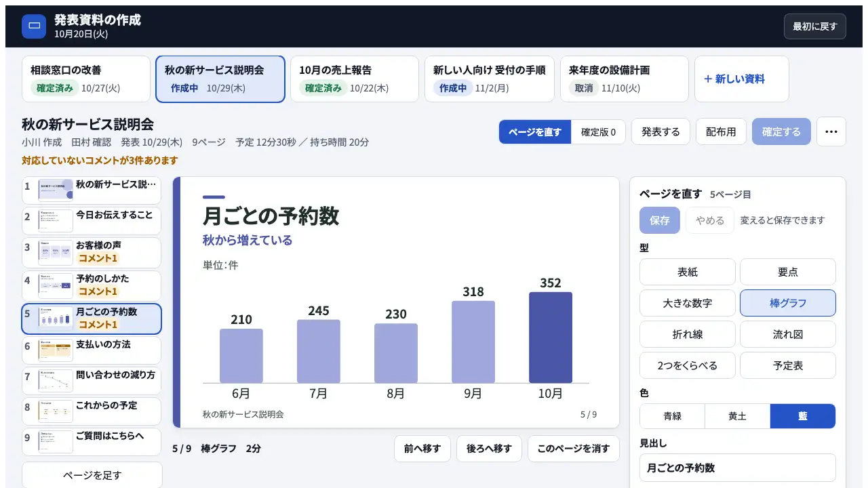Pick 黄土 color theme
This screenshot has width=868, height=488.
(x=738, y=416)
